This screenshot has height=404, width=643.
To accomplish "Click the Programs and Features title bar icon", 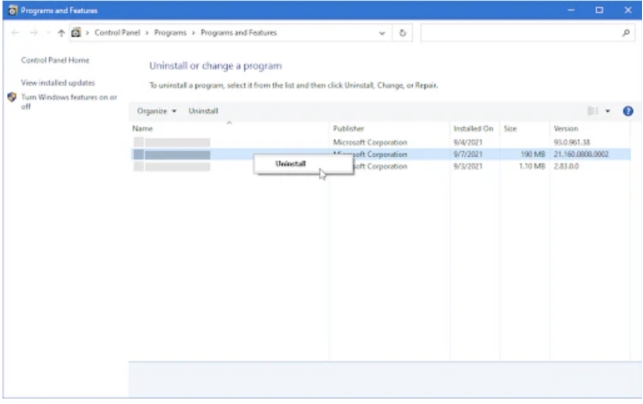I will point(13,10).
